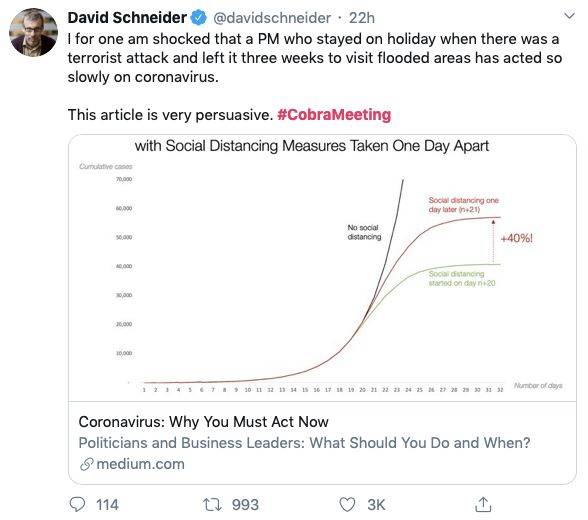Click the David Schneider display name
Image resolution: width=588 pixels, height=520 pixels.
(x=127, y=18)
